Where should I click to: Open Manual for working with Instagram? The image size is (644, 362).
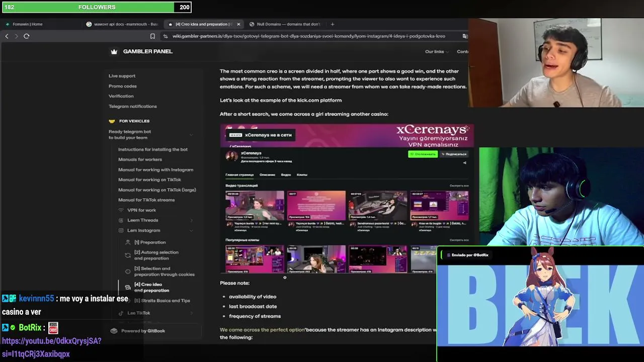pyautogui.click(x=155, y=169)
